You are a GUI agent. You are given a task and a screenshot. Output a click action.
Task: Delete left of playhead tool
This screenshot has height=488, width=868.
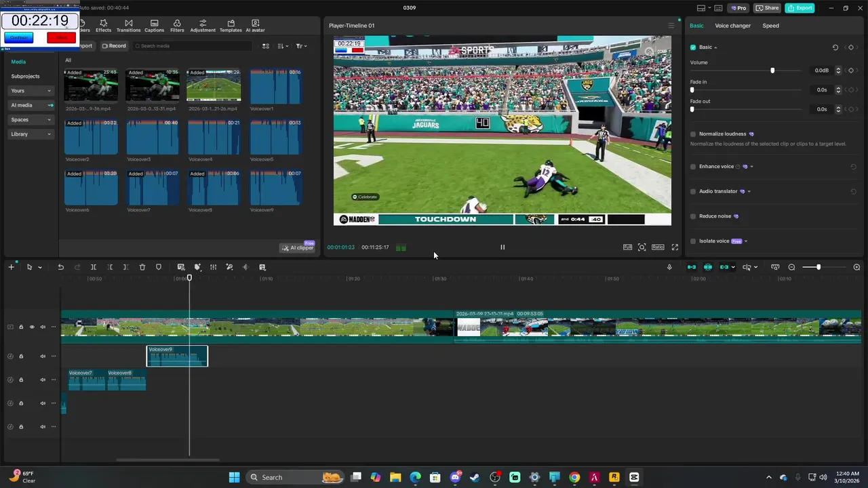click(x=110, y=267)
